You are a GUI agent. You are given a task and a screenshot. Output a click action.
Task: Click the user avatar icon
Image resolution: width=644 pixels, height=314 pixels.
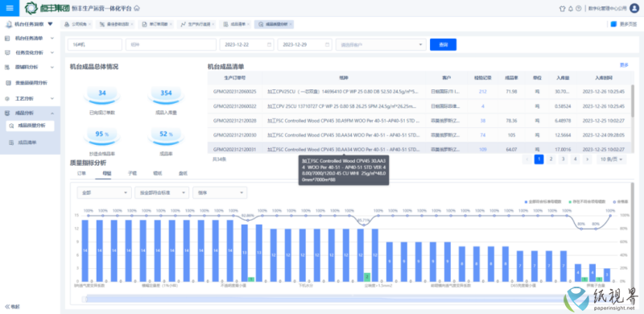tap(634, 8)
